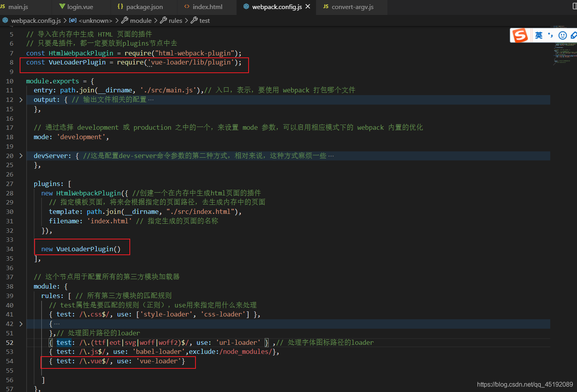Click the rules breadcrumb segment

pyautogui.click(x=175, y=20)
